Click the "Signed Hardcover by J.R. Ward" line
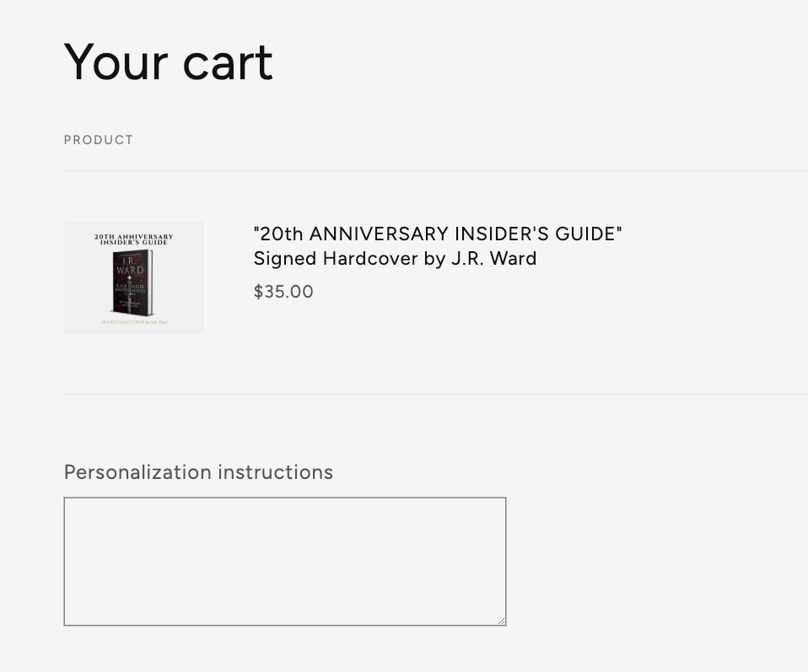Viewport: 808px width, 672px height. point(395,259)
